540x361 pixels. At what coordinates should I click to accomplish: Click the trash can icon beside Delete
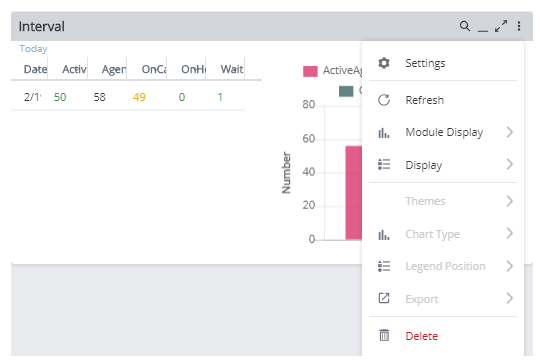tap(384, 335)
